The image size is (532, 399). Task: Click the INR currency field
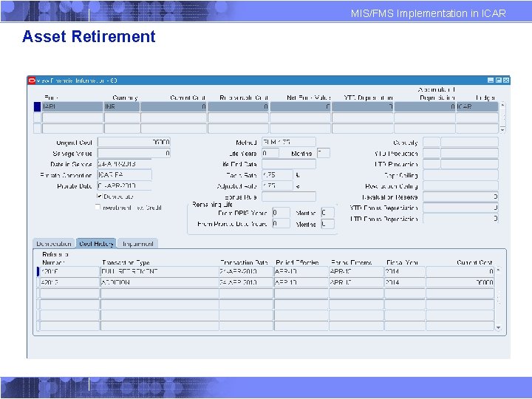122,106
